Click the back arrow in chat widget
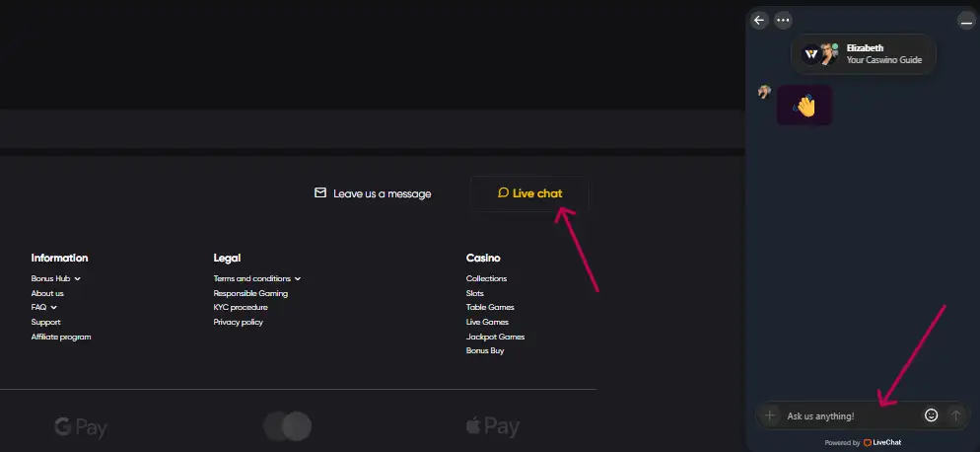Screen dimensions: 980x452 point(759,20)
